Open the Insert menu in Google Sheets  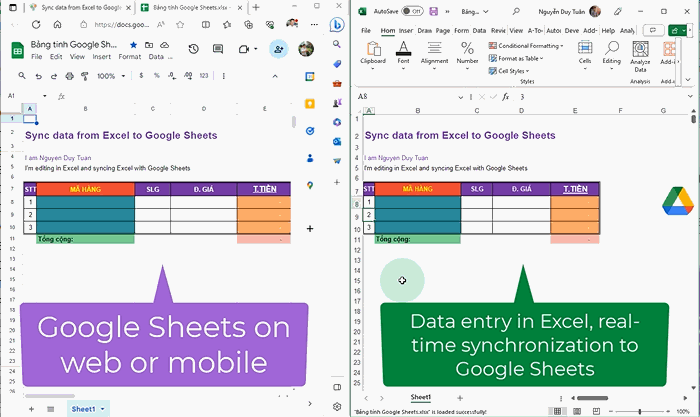click(x=101, y=57)
